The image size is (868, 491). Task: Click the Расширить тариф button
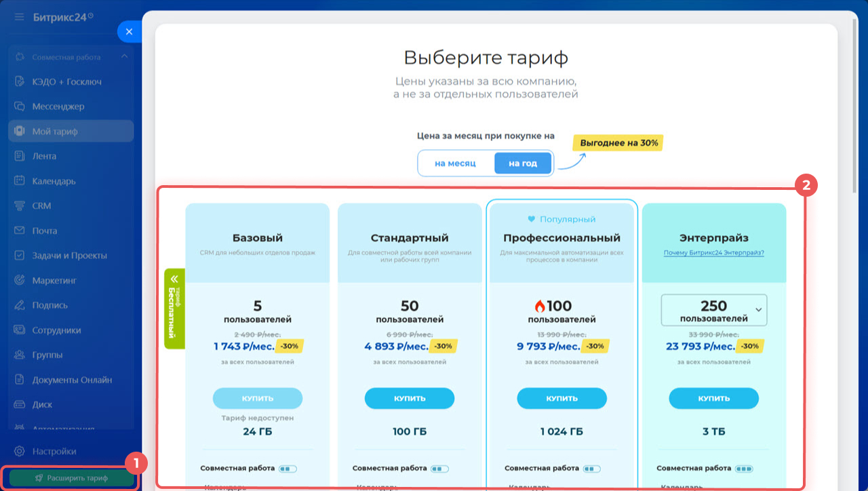coord(71,478)
